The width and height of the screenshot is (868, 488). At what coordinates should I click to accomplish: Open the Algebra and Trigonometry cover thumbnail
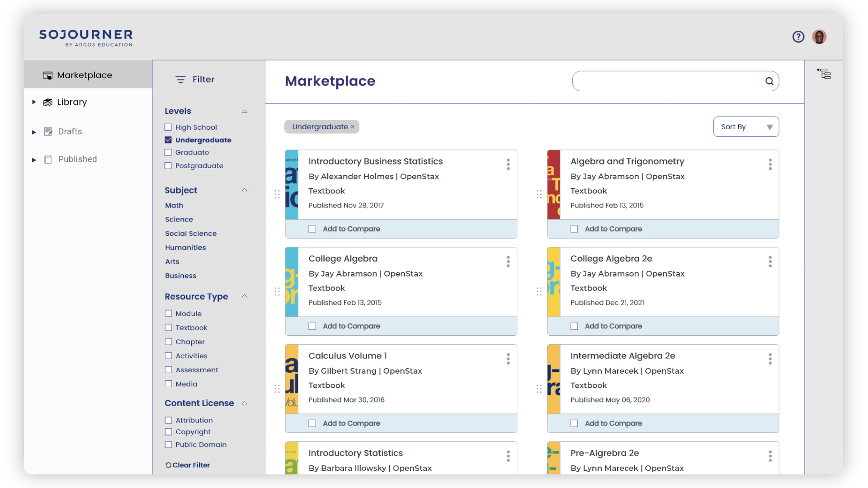click(x=553, y=185)
